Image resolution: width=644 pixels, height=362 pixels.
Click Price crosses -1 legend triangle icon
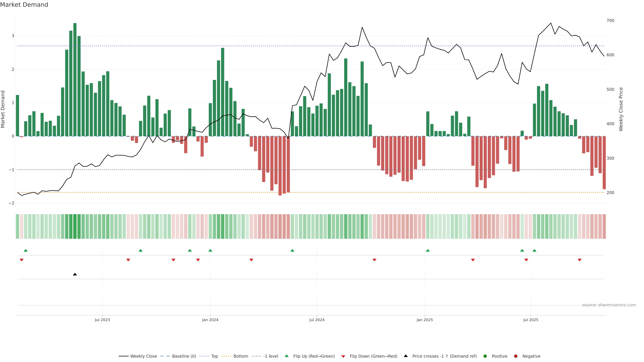pyautogui.click(x=406, y=356)
